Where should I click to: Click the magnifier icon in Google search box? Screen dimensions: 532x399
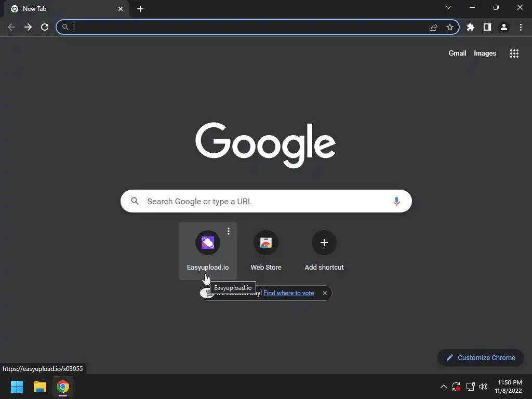pos(135,201)
